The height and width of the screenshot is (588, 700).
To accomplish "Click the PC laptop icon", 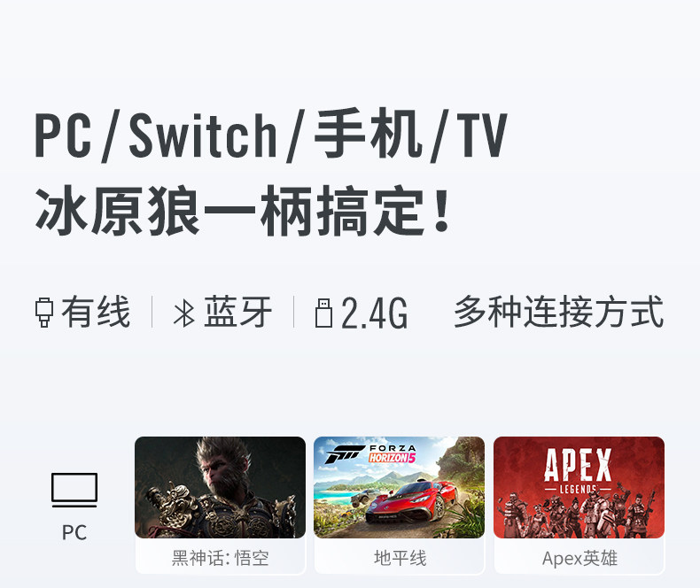I will (x=74, y=490).
